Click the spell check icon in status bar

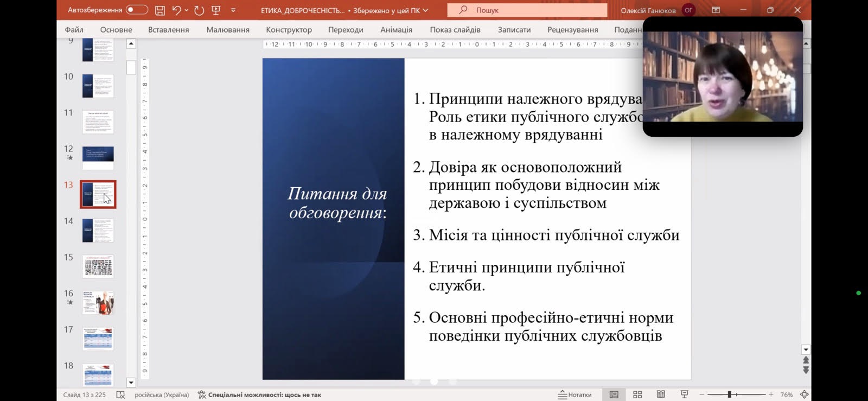point(120,395)
